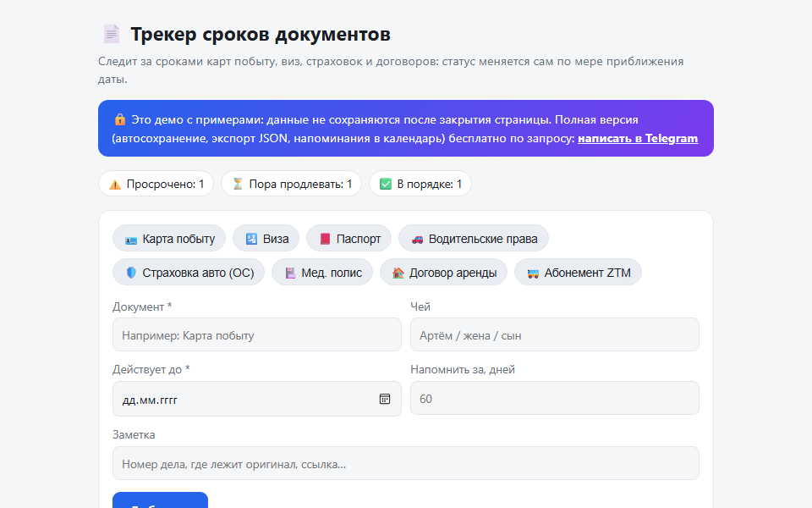Focus the Чей owner input field
The image size is (812, 508).
(x=555, y=335)
